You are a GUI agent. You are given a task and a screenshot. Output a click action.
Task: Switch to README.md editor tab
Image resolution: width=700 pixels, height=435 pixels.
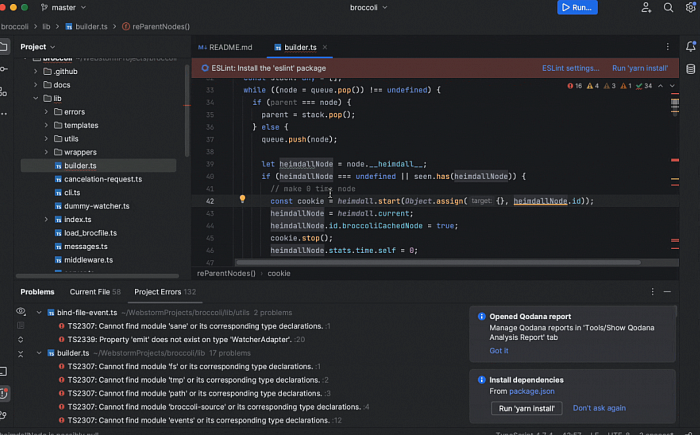click(x=225, y=47)
